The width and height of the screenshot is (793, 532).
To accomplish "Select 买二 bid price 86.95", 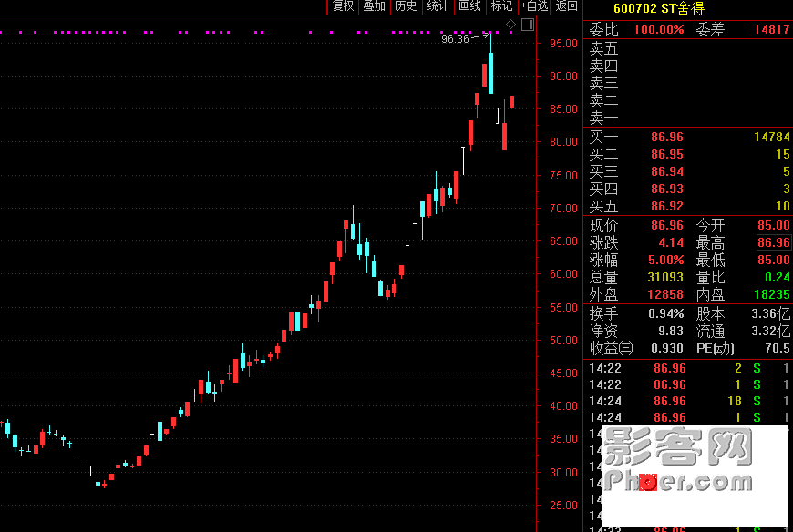I will pyautogui.click(x=667, y=154).
